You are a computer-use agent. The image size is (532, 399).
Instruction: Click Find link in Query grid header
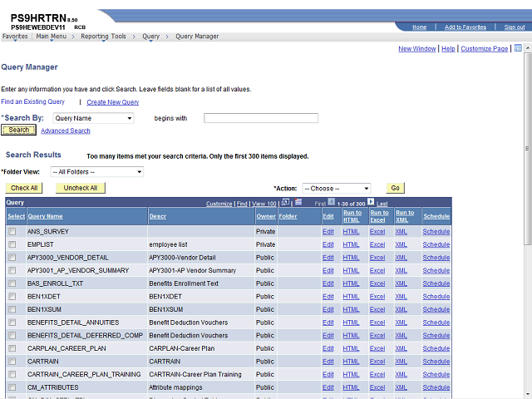click(x=242, y=204)
